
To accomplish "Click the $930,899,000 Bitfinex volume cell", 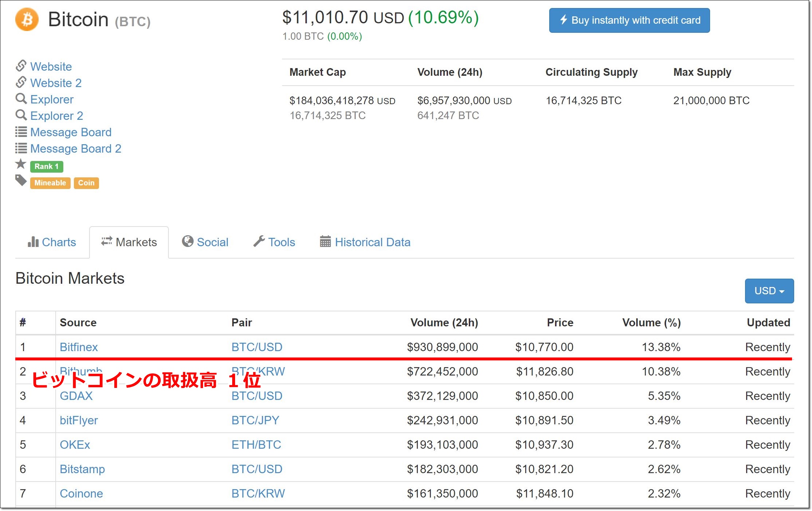I will (x=443, y=347).
